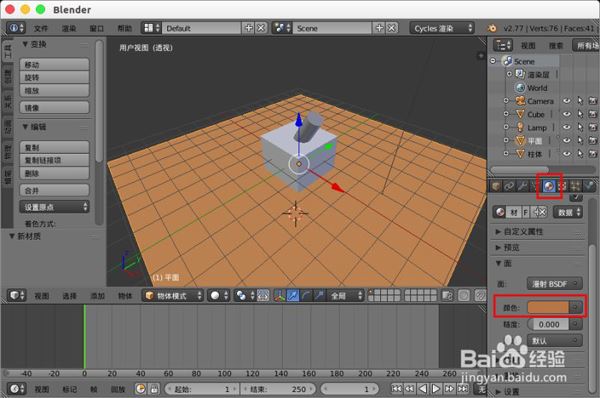600x398 pixels.
Task: Toggle render camera icon for Lamp
Action: (x=593, y=127)
